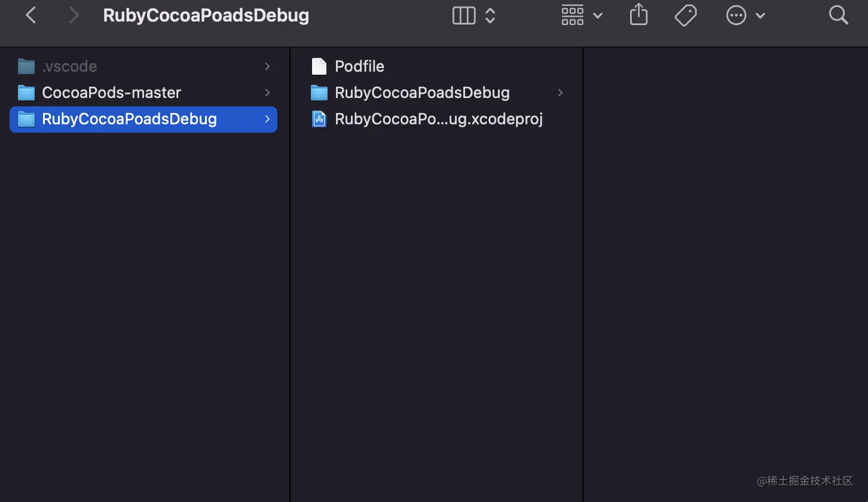Expand the CocoaPods-master folder chevron
This screenshot has width=868, height=502.
point(267,93)
